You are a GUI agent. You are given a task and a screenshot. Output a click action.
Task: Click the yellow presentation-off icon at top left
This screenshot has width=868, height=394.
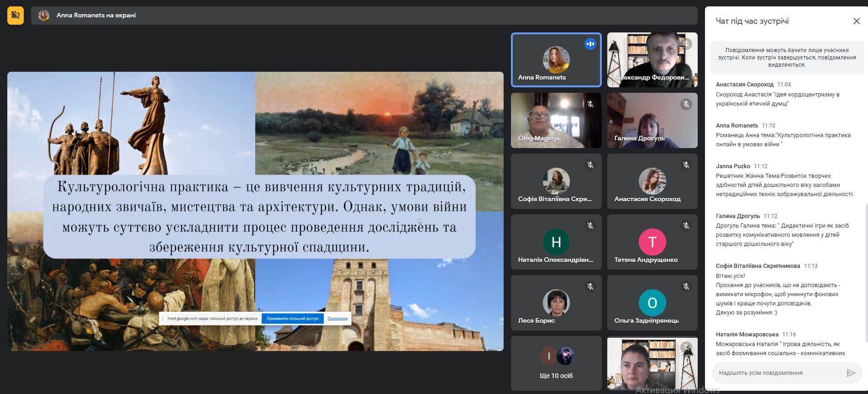coord(16,16)
